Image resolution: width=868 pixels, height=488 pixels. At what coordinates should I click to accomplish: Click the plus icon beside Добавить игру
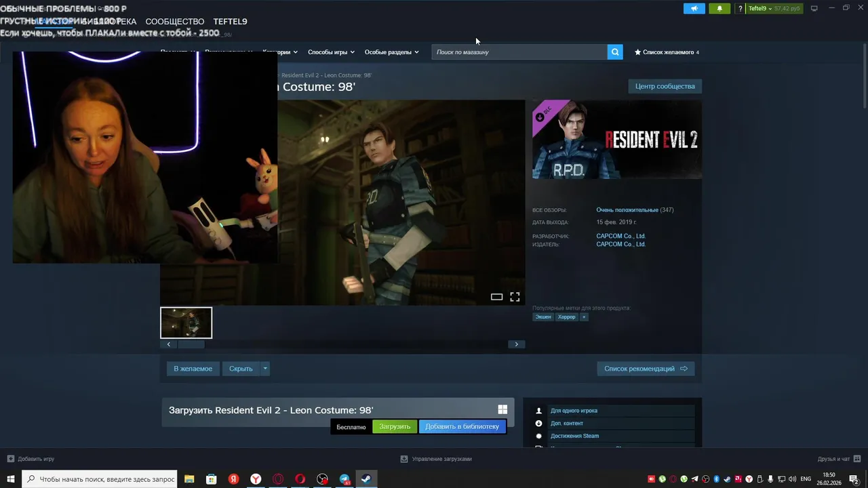coord(10,459)
